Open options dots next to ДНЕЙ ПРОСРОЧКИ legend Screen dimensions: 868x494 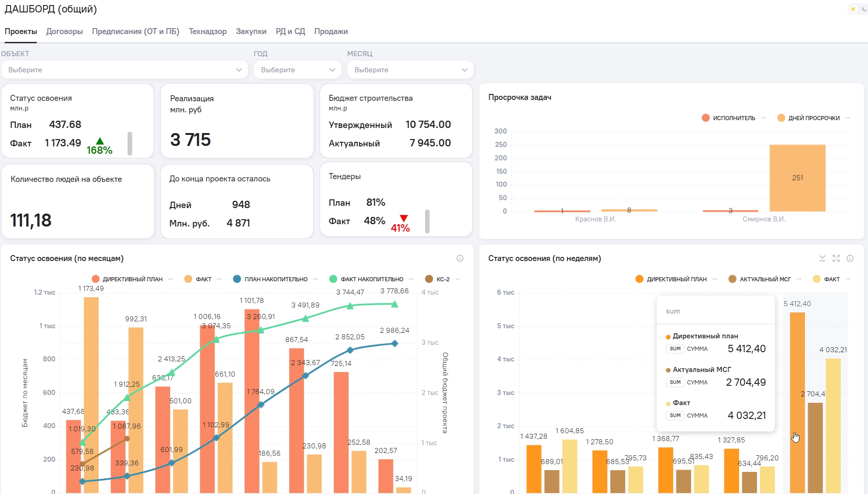pyautogui.click(x=848, y=118)
